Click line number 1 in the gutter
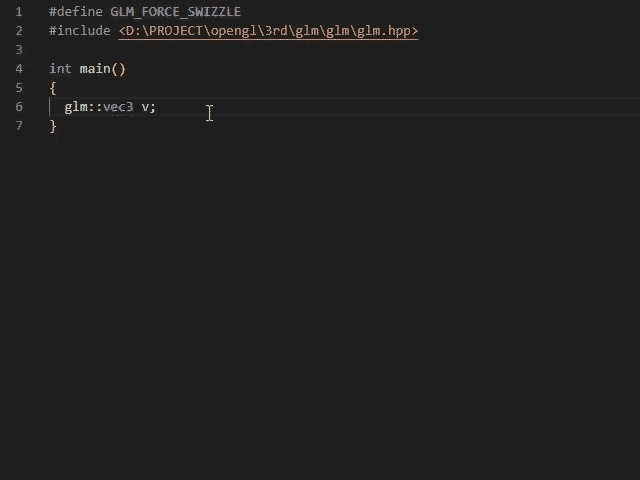 point(19,12)
